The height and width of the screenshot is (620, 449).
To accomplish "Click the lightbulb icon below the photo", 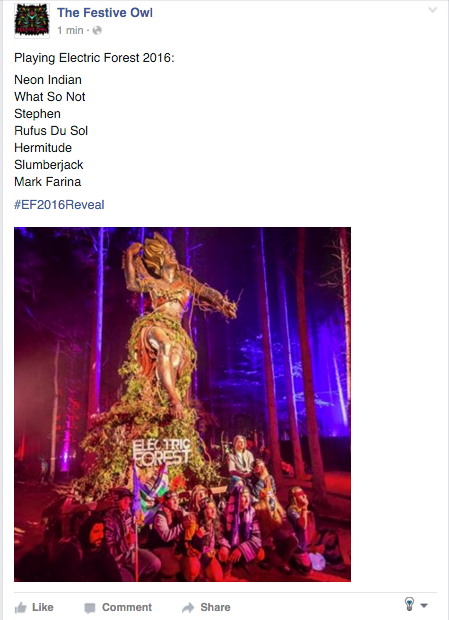I will click(409, 604).
